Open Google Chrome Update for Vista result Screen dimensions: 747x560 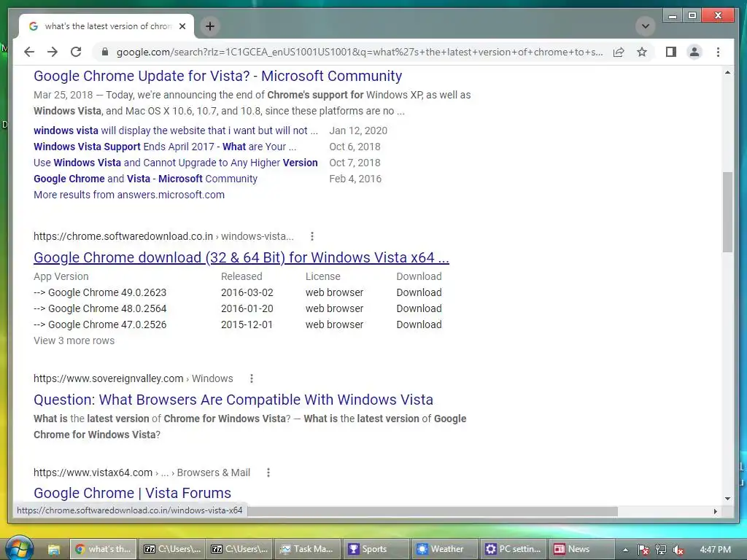point(217,76)
